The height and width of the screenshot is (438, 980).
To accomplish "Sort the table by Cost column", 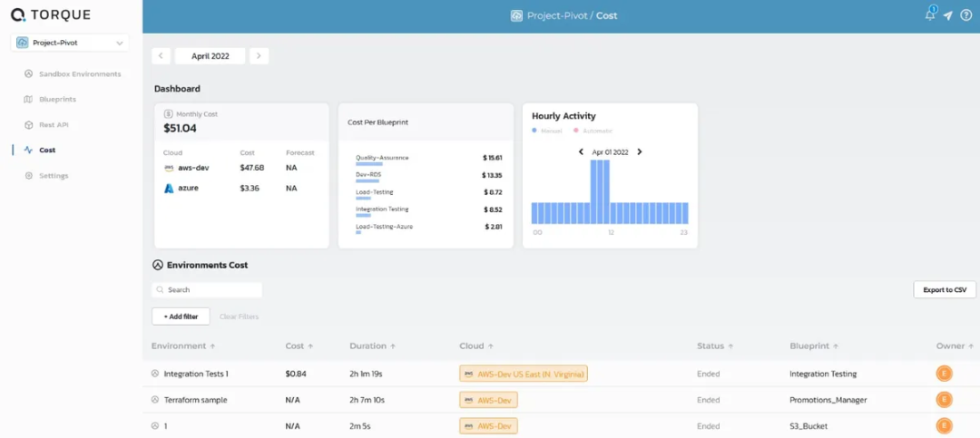I will click(299, 346).
